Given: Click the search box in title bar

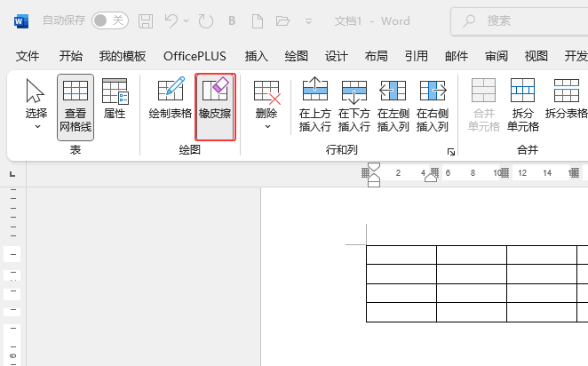Looking at the screenshot, I should 520,21.
